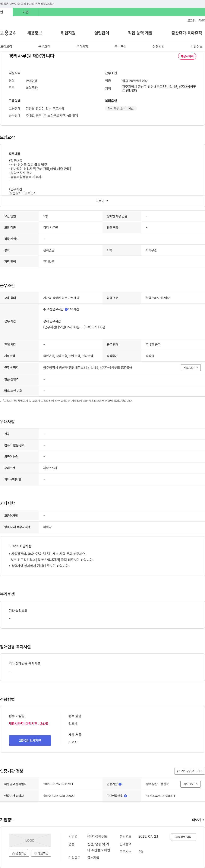The width and height of the screenshot is (205, 868).
Task: Open the 로그인 link
Action: tap(191, 21)
